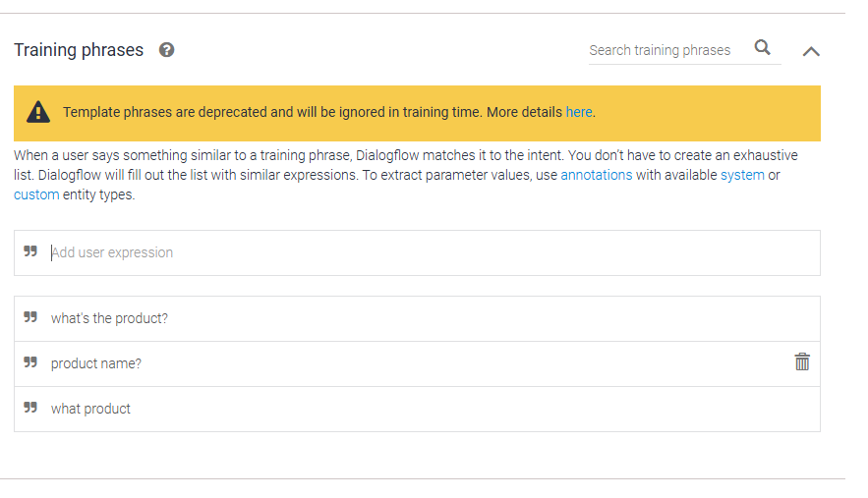
Task: Follow the "custom" entity types link
Action: pos(36,194)
